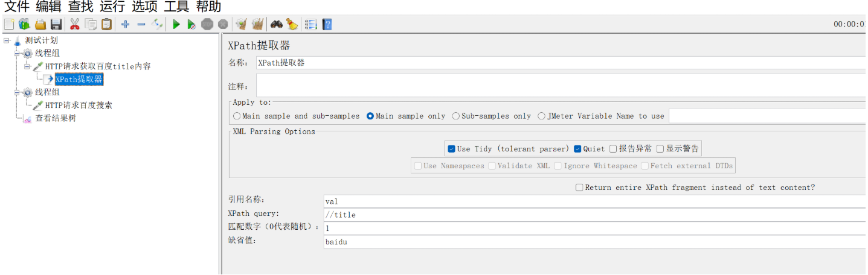
Task: Click the Toggle enable/disable toolbar icon
Action: pos(158,24)
